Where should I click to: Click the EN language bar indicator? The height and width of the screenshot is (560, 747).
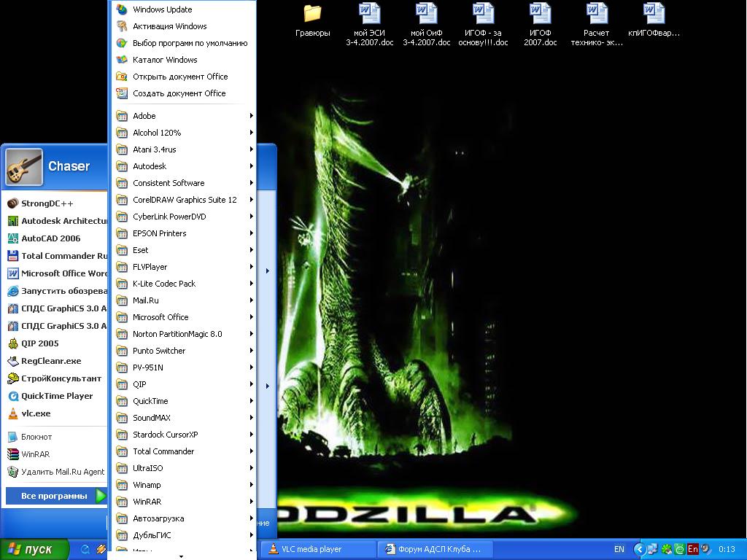(x=619, y=549)
